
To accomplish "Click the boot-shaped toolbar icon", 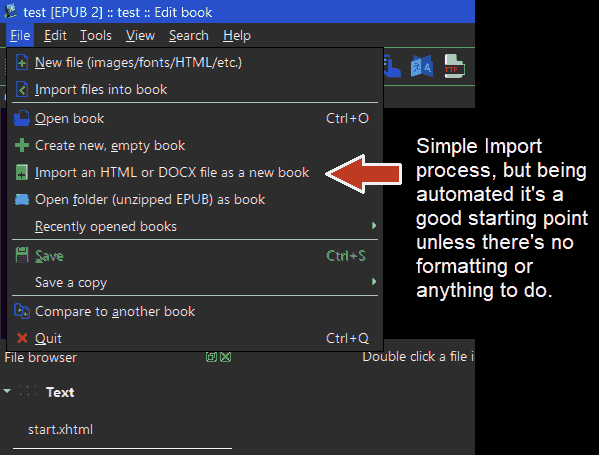I will click(392, 66).
